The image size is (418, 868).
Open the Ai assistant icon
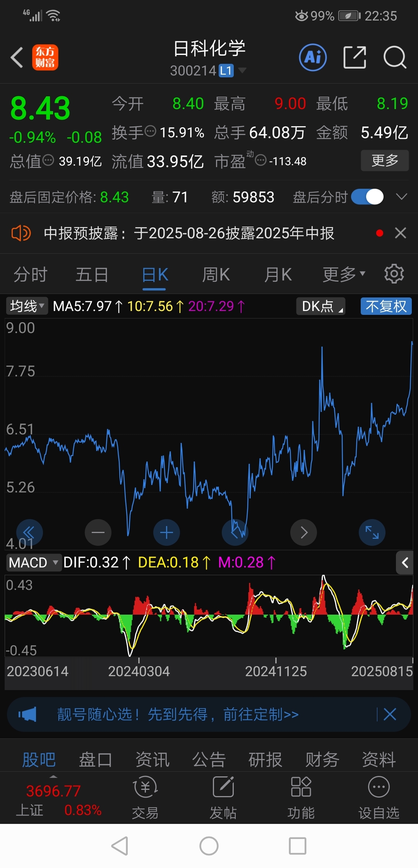click(313, 58)
